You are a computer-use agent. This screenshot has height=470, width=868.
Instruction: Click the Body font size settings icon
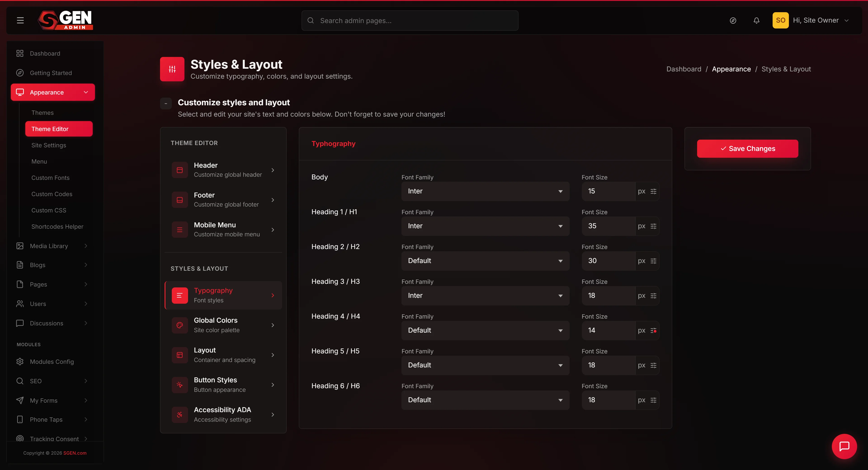point(653,191)
